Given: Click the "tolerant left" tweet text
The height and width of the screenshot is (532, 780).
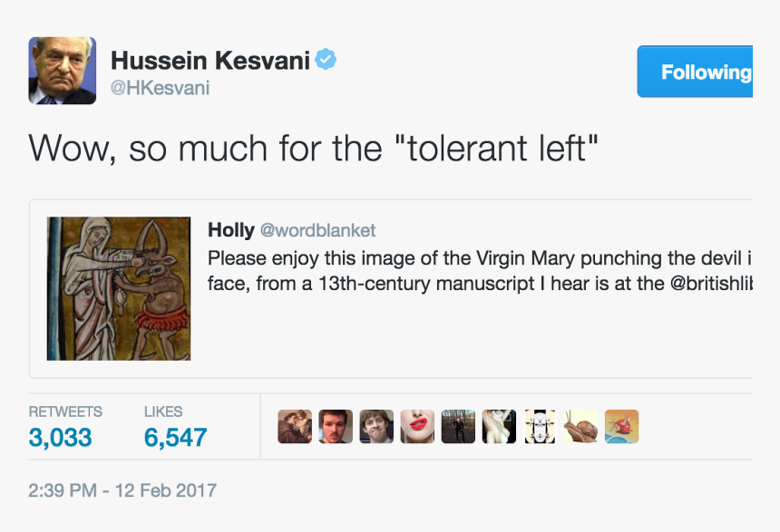Looking at the screenshot, I should [x=314, y=149].
